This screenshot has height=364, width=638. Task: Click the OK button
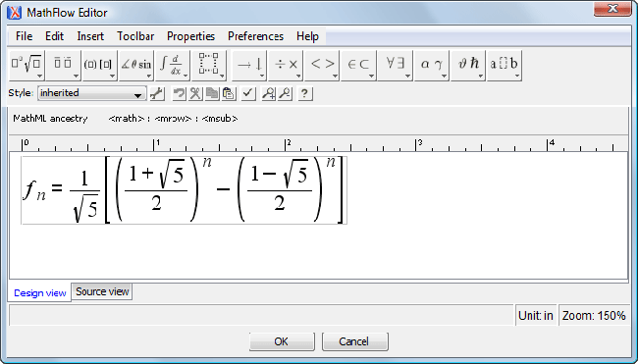tap(282, 341)
